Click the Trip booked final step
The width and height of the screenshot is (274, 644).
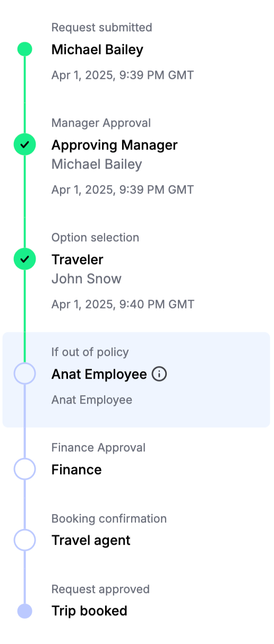pos(89,611)
